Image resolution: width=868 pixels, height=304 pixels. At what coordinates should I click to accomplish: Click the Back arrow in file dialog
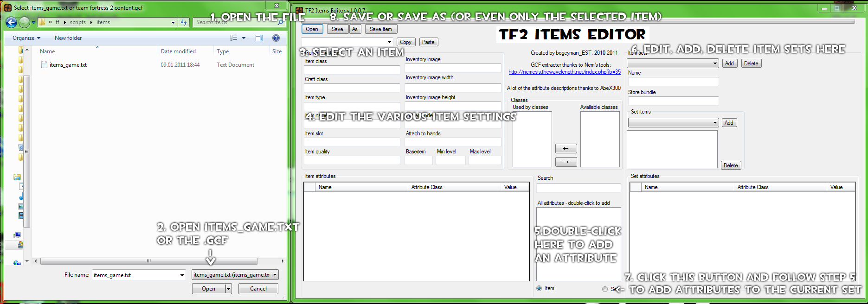coord(11,22)
